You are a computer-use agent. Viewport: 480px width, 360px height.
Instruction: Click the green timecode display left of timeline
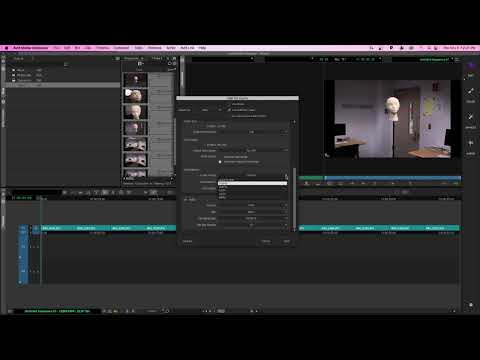[24, 198]
